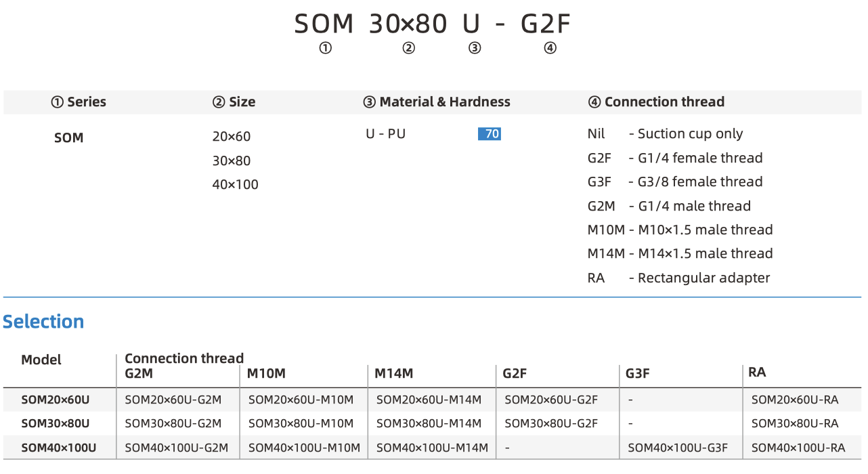This screenshot has width=868, height=474.
Task: Click the 'M14M' table column header
Action: pyautogui.click(x=394, y=373)
